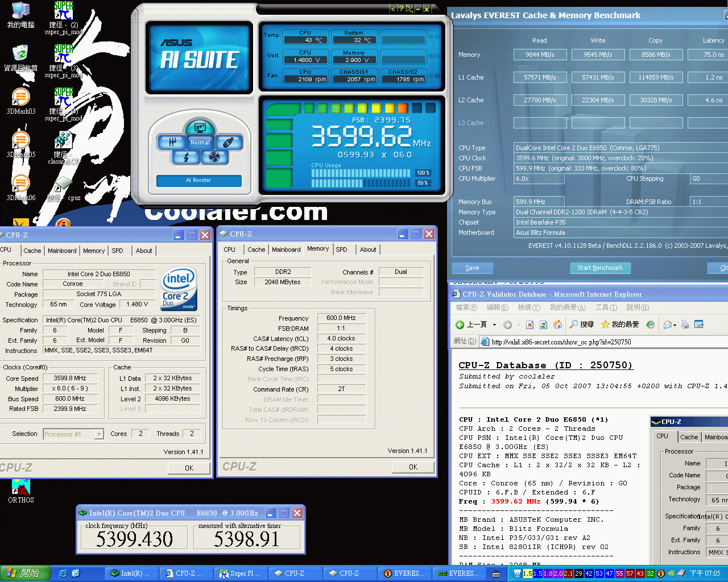The image size is (728, 582).
Task: Select 3DMark05 desktop shortcut
Action: (20, 145)
